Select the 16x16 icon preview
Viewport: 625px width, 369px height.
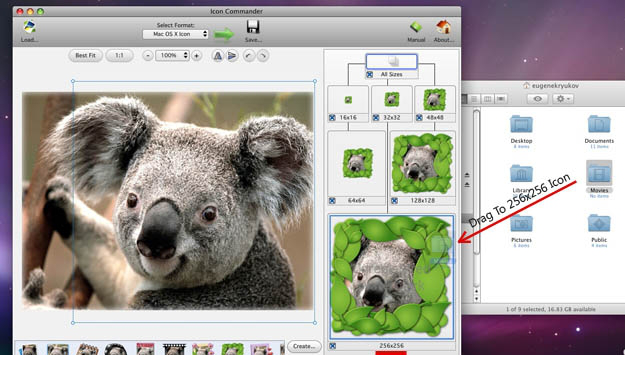point(348,100)
